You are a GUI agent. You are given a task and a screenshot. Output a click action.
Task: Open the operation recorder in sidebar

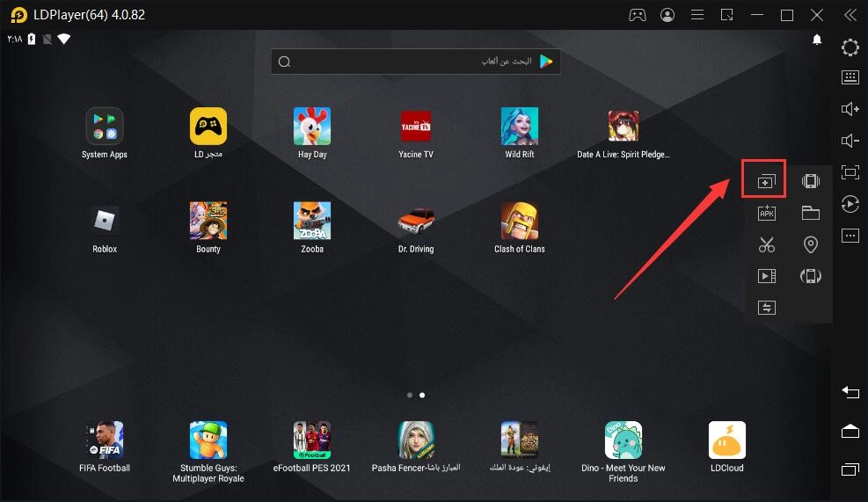pyautogui.click(x=850, y=204)
